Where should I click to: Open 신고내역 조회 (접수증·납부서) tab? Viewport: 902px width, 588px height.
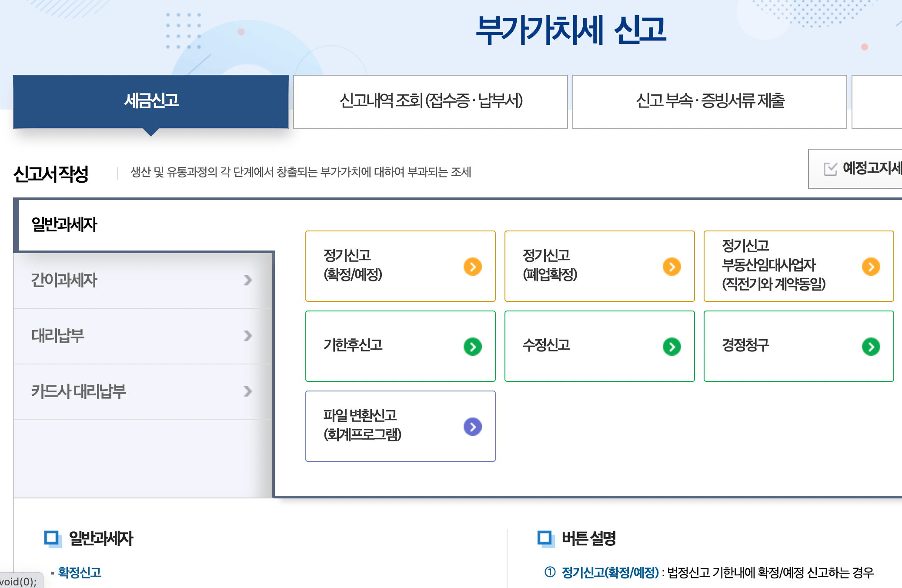(x=431, y=101)
